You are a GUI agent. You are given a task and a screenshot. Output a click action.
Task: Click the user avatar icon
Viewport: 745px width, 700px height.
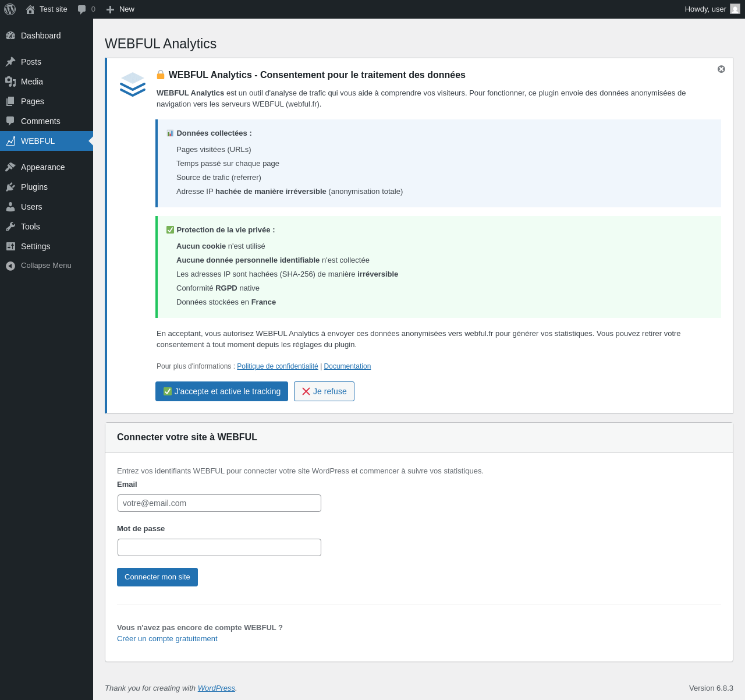coord(735,9)
